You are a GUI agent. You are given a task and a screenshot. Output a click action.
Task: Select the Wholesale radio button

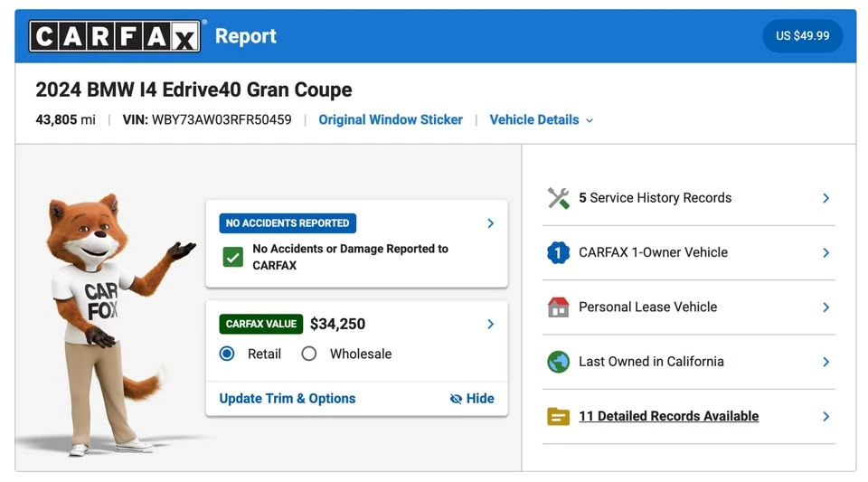pyautogui.click(x=309, y=354)
